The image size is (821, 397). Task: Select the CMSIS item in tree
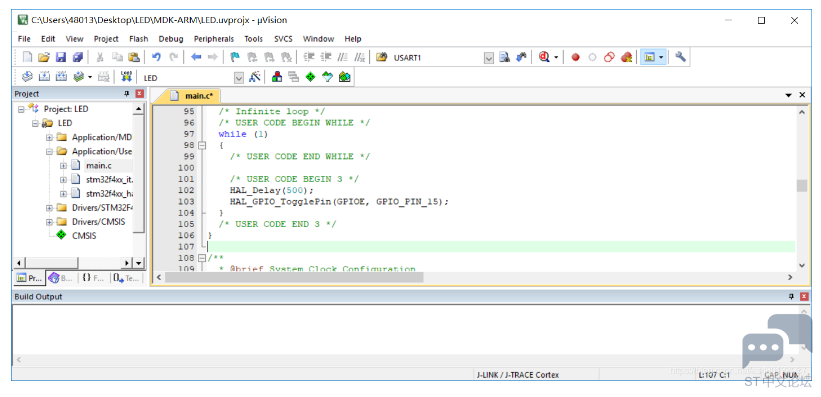(84, 236)
